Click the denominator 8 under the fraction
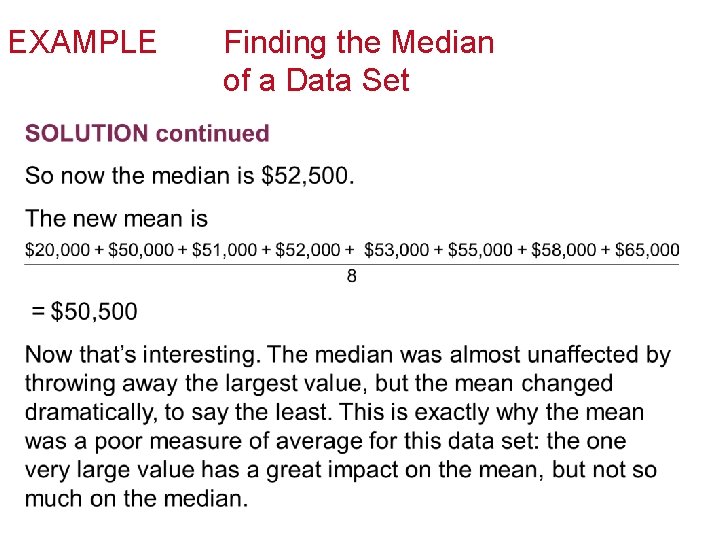The width and height of the screenshot is (720, 540). click(352, 276)
